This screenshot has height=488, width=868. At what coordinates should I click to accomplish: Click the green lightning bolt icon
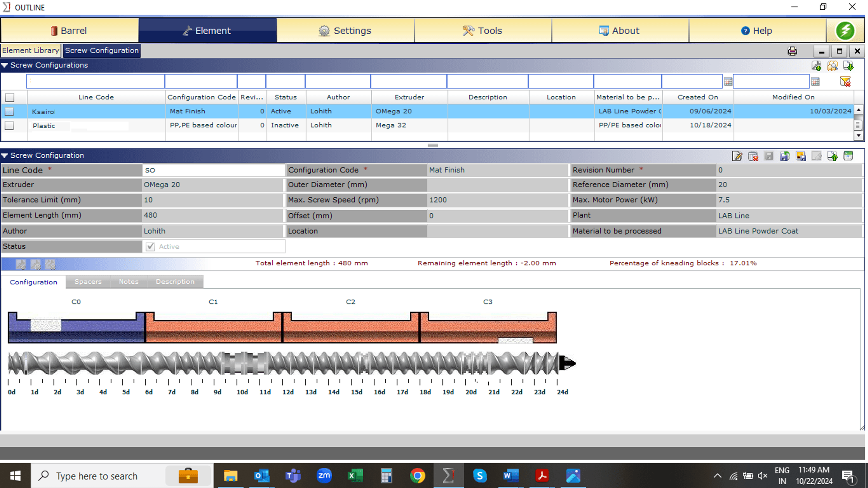[845, 31]
